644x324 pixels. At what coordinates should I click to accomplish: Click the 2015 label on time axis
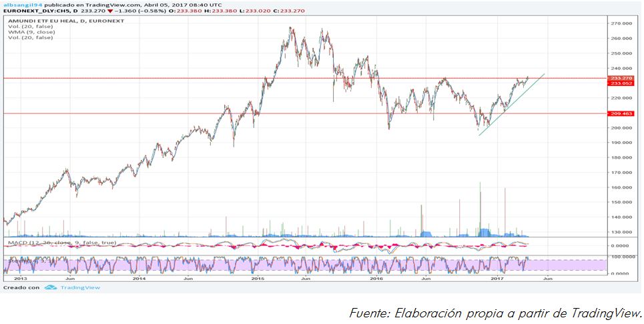point(258,279)
